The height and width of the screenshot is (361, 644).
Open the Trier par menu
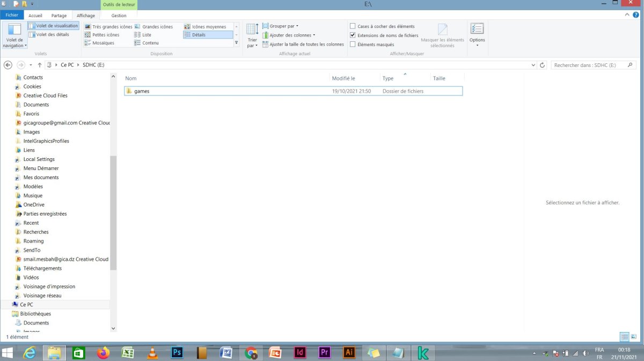[252, 36]
